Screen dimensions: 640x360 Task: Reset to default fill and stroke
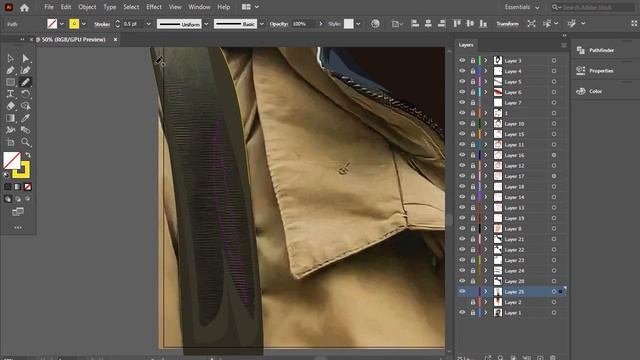coord(6,175)
